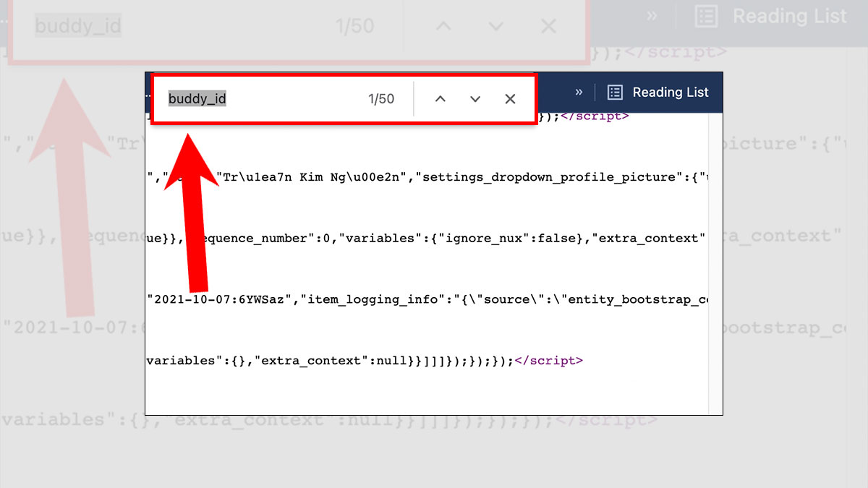
Task: Close the highlighted find bar with X
Action: point(510,99)
